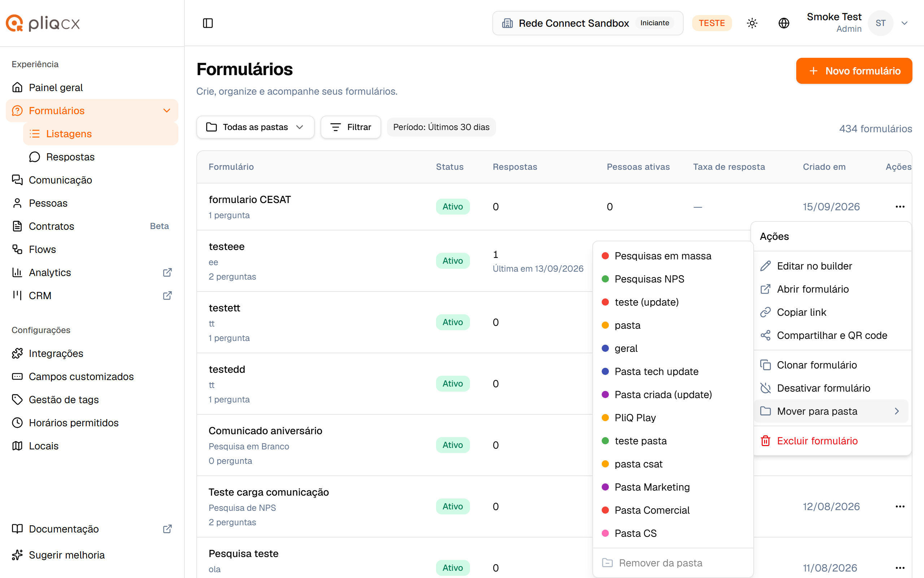Open CRM external link icon
This screenshot has height=578, width=924.
[x=167, y=296]
